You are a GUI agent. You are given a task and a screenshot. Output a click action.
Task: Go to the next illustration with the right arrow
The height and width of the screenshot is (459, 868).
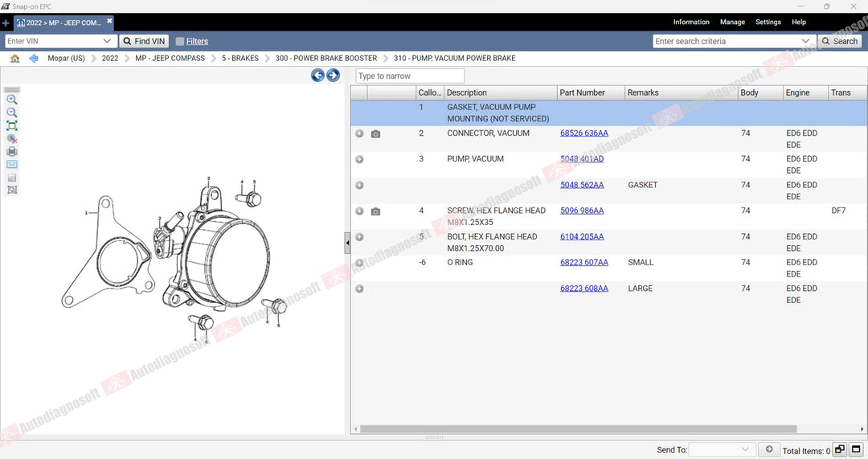333,76
